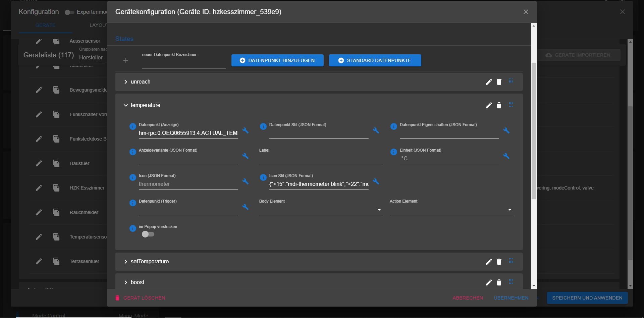Show info for Einheit field
Image resolution: width=644 pixels, height=318 pixels.
coord(394,152)
